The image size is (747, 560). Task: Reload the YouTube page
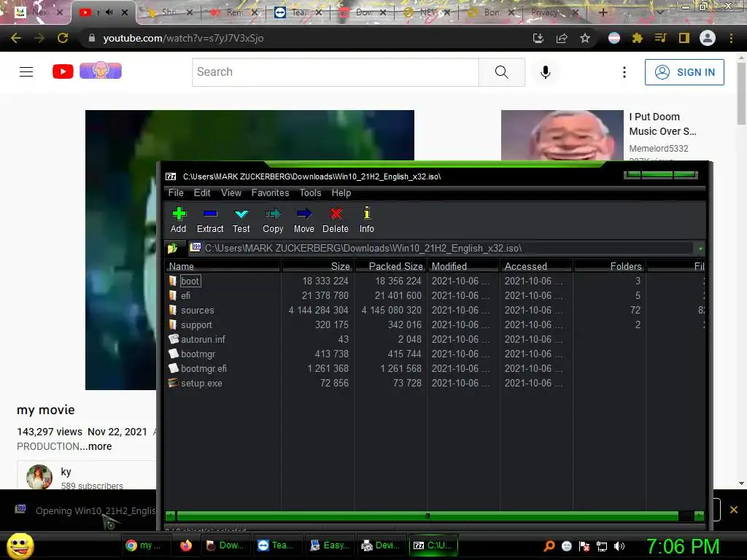pyautogui.click(x=63, y=38)
